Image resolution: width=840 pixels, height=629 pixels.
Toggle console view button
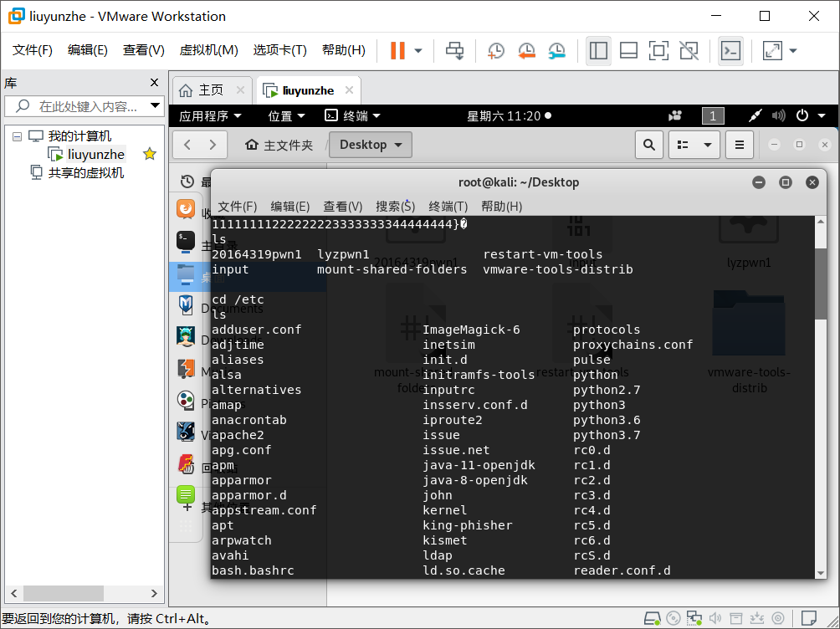[730, 51]
